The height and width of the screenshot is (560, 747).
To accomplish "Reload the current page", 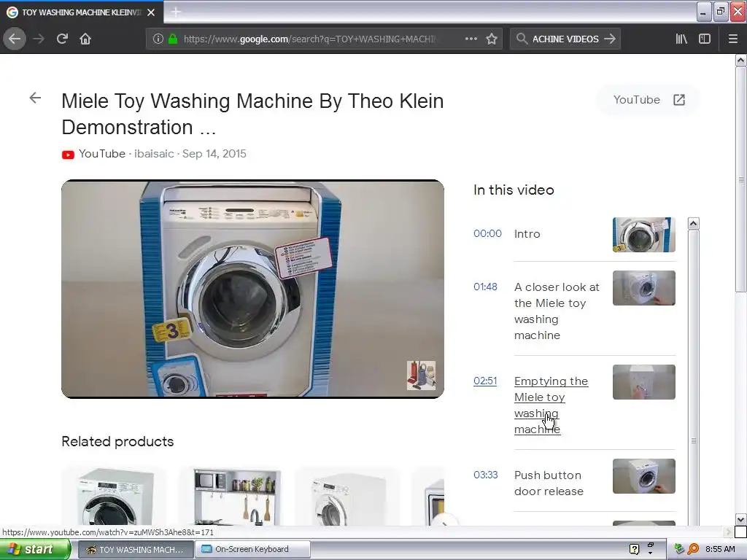I will pos(62,39).
